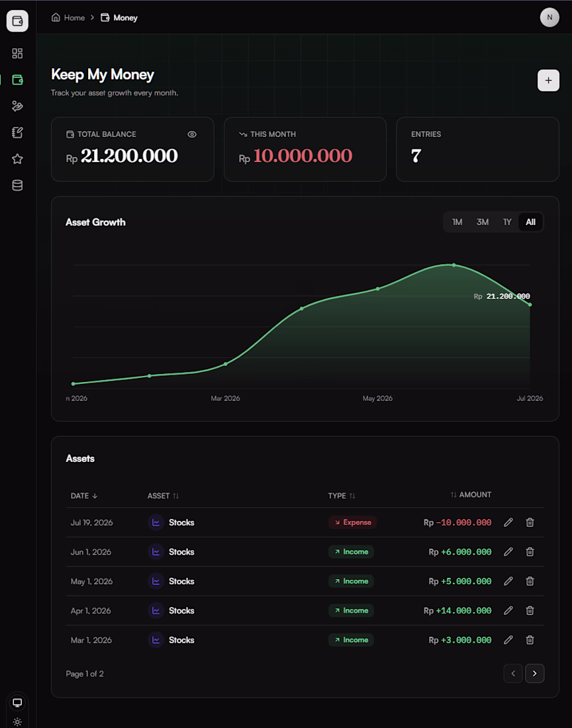Sort the table by AMOUNT column

471,495
